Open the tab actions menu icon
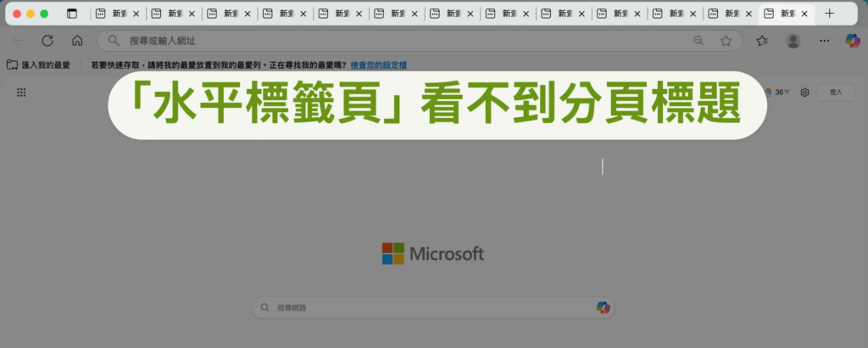The height and width of the screenshot is (348, 868). (x=72, y=14)
